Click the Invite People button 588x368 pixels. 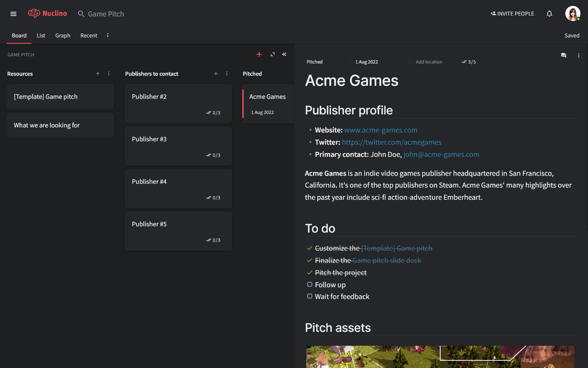click(512, 13)
